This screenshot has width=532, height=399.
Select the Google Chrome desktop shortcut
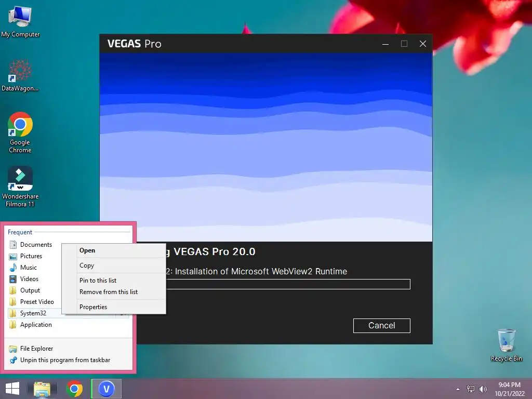coord(20,132)
